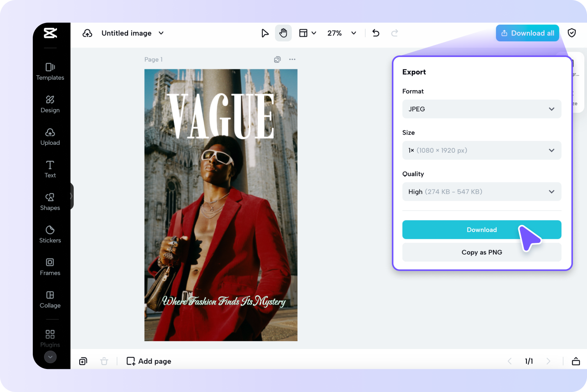Open the Shapes panel
Screen dimensions: 587x392
coord(50,201)
